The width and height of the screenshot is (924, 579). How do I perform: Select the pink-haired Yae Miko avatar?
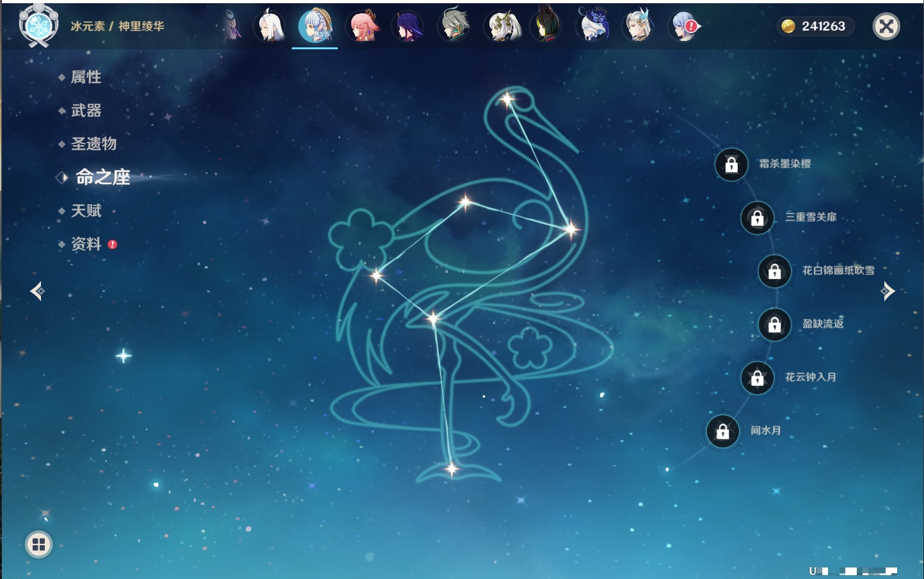[363, 27]
